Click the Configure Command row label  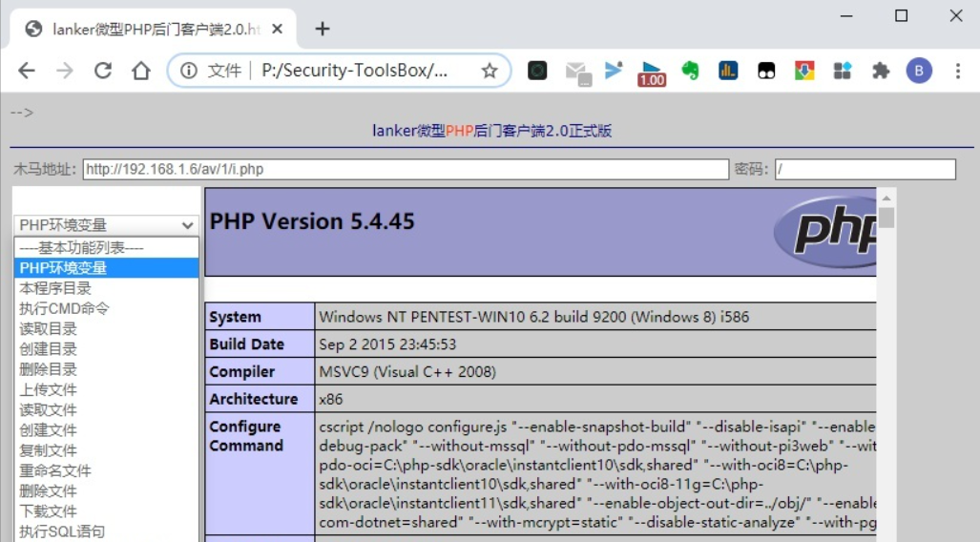click(x=246, y=436)
